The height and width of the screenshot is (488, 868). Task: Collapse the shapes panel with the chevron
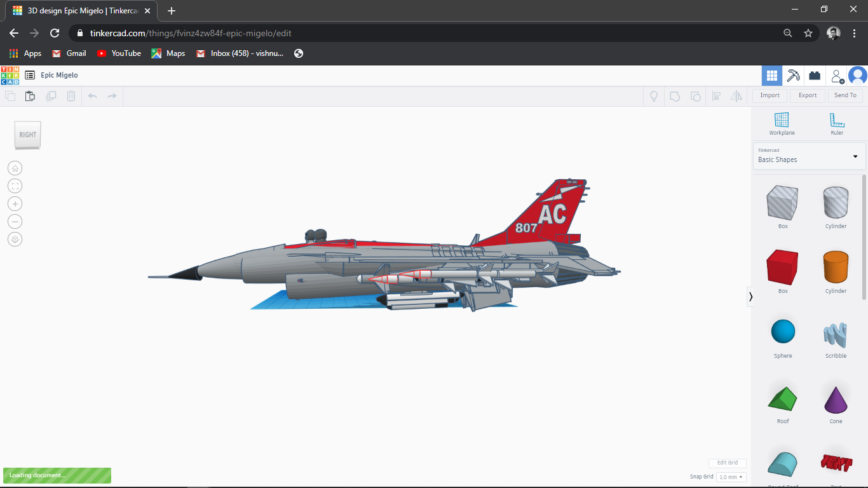pos(750,296)
